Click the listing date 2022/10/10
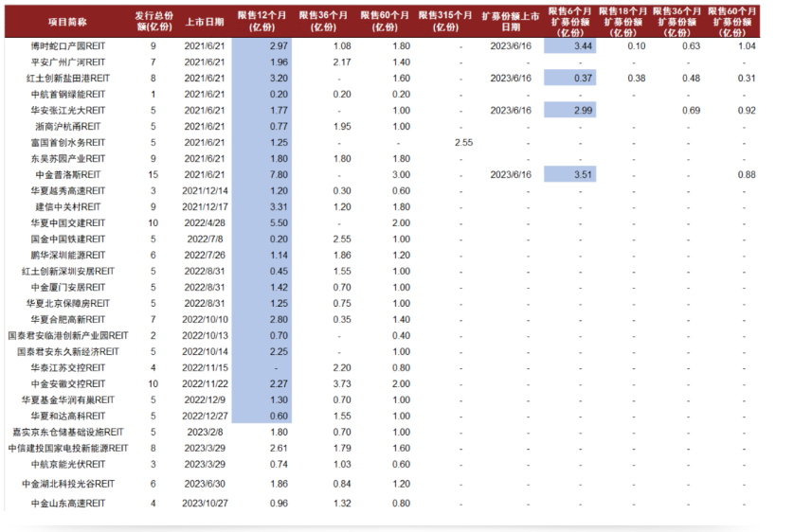Image resolution: width=794 pixels, height=532 pixels. coord(205,320)
